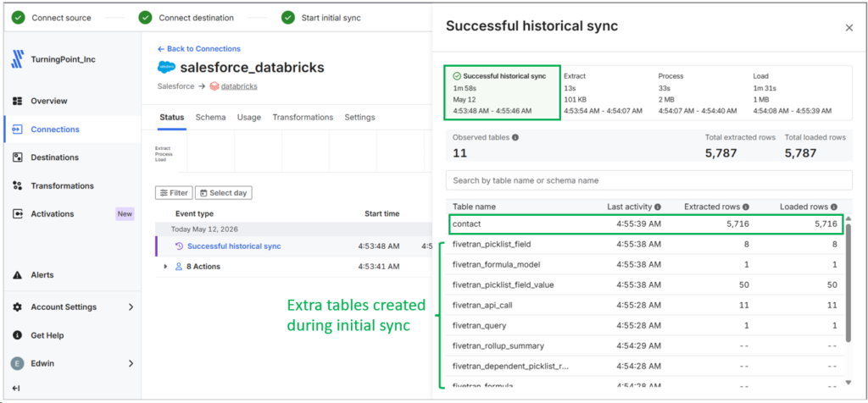Expand the Edwin user menu chevron
The height and width of the screenshot is (403, 868).
(x=131, y=363)
